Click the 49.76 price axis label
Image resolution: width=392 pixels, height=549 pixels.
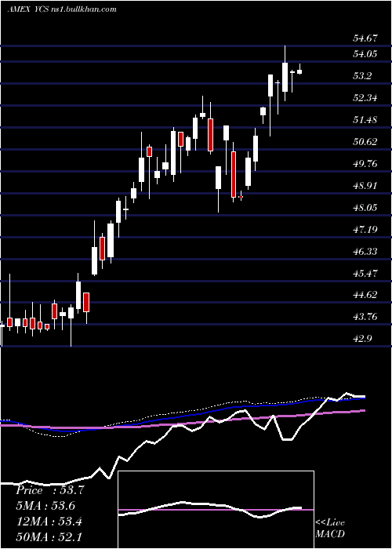click(x=365, y=163)
